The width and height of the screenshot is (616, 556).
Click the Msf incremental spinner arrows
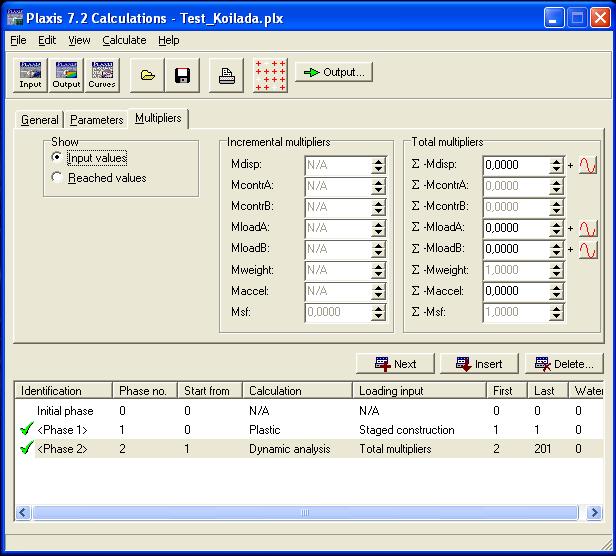coord(378,312)
